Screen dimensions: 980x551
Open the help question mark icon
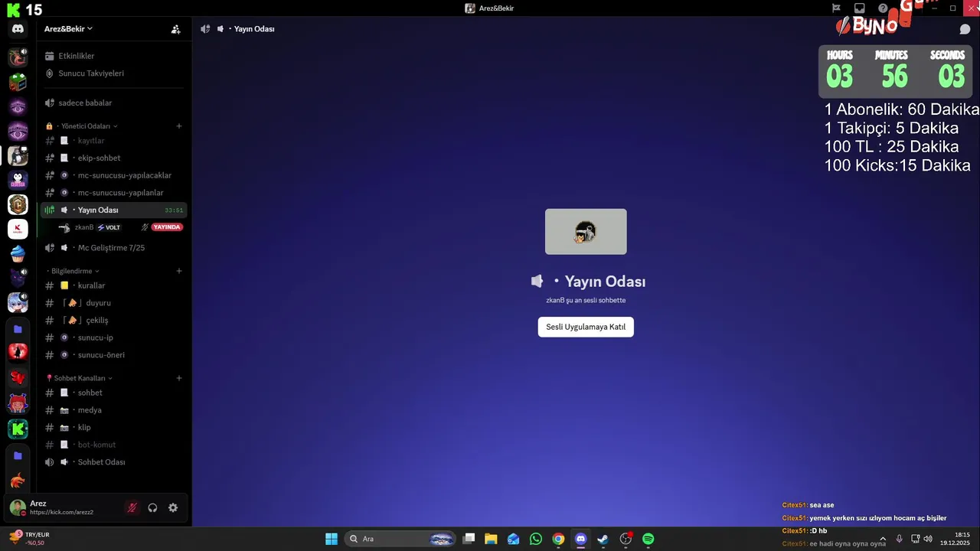(x=883, y=8)
